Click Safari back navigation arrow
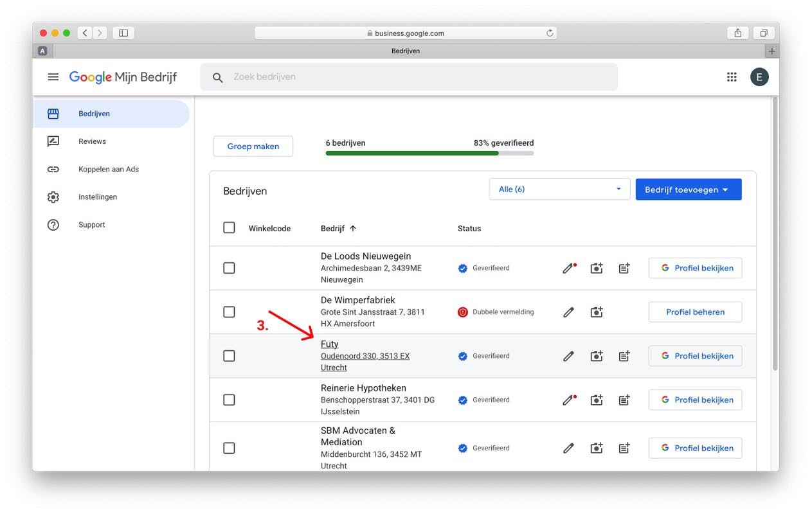The width and height of the screenshot is (812, 514). (85, 33)
